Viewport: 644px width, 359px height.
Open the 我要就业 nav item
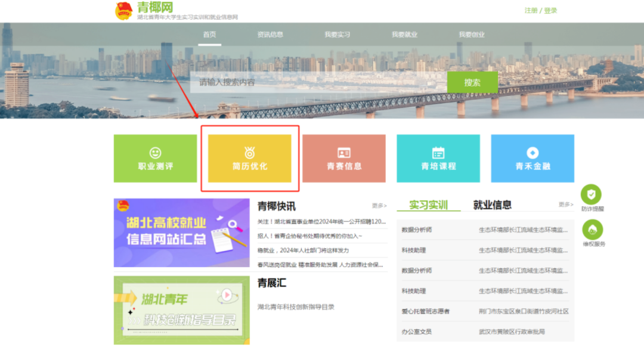tap(404, 35)
